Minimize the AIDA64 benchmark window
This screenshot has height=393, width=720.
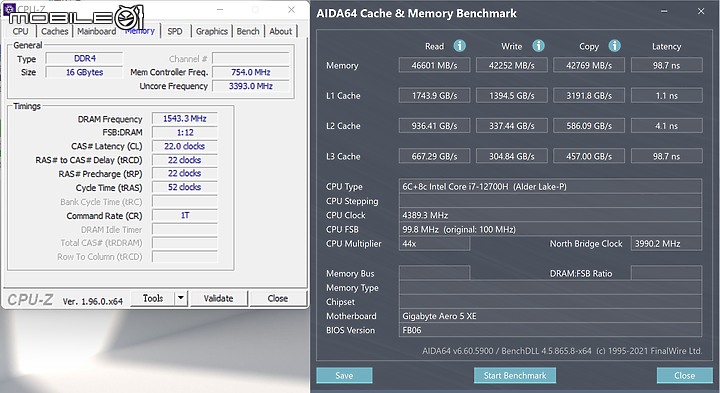664,11
